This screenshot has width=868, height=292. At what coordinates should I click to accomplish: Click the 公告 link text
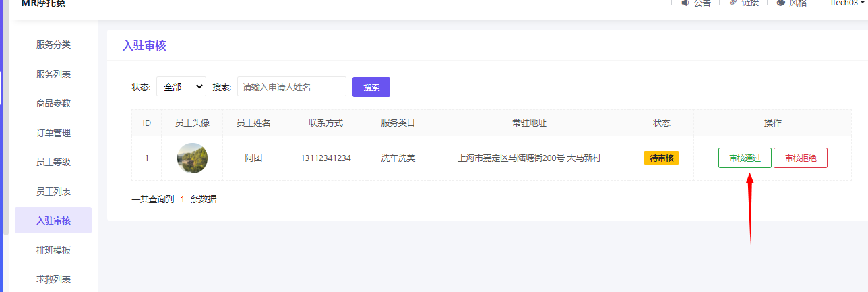[702, 3]
